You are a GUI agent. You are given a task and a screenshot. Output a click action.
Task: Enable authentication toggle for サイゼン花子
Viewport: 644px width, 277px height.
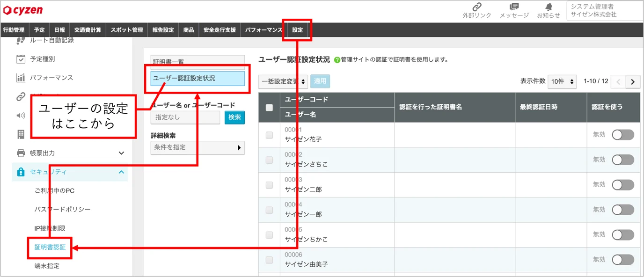(623, 135)
